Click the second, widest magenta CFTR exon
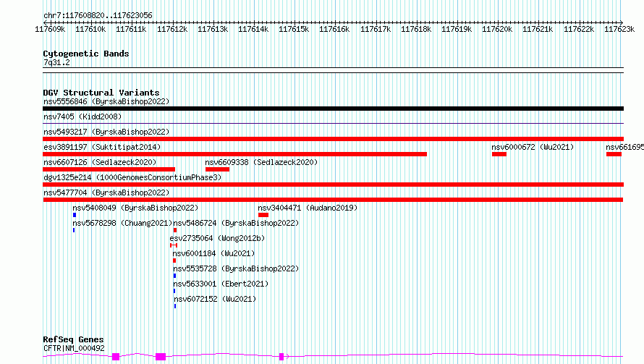Screen dimensions: 644x364 click(x=161, y=357)
